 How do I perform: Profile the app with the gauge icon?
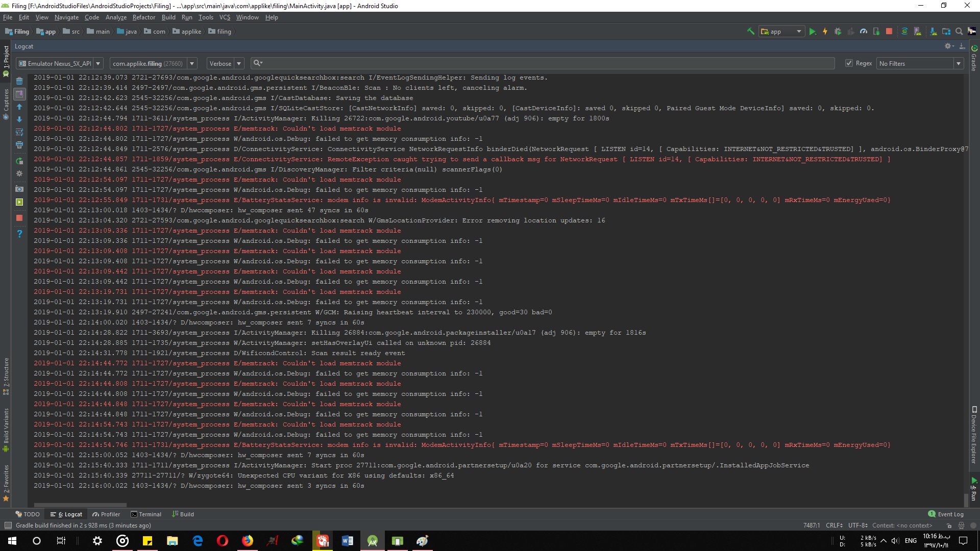[x=864, y=31]
